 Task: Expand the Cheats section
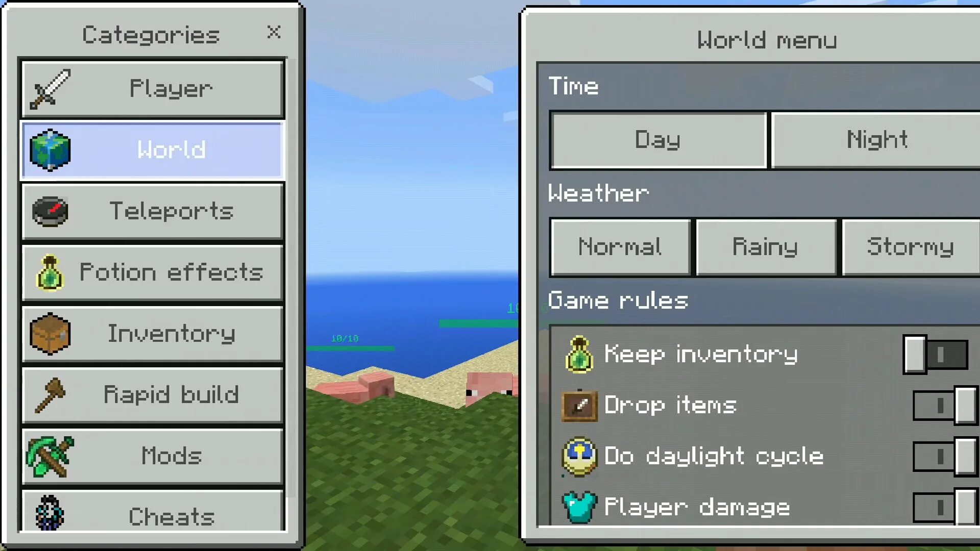pyautogui.click(x=152, y=515)
